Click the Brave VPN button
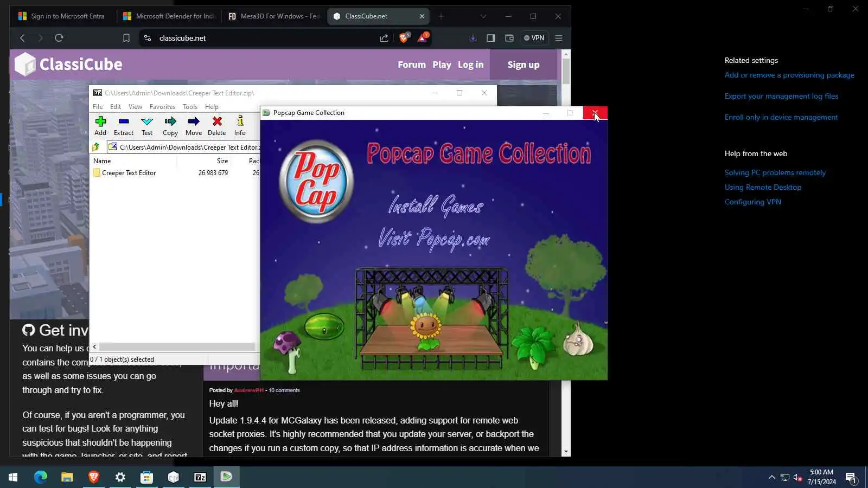 pos(534,38)
